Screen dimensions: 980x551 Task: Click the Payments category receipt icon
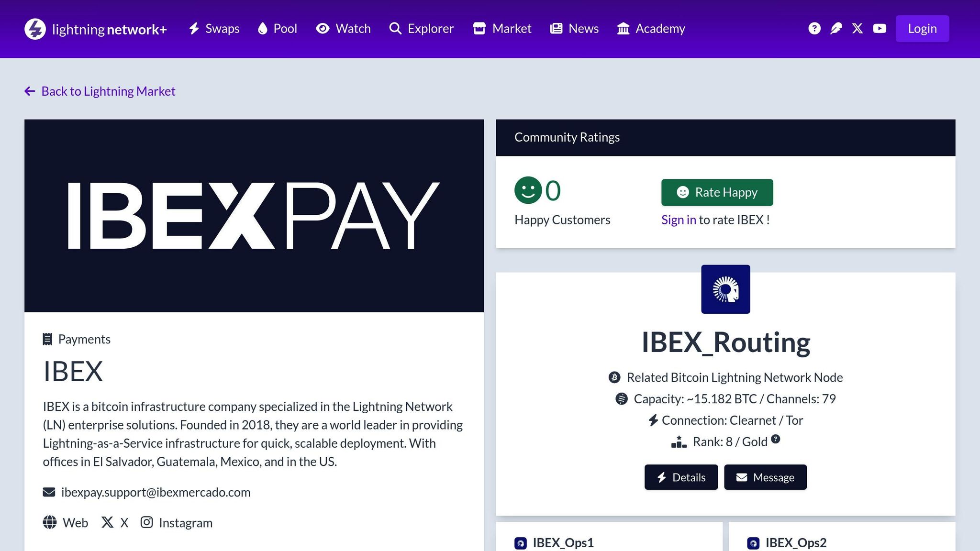click(x=47, y=339)
